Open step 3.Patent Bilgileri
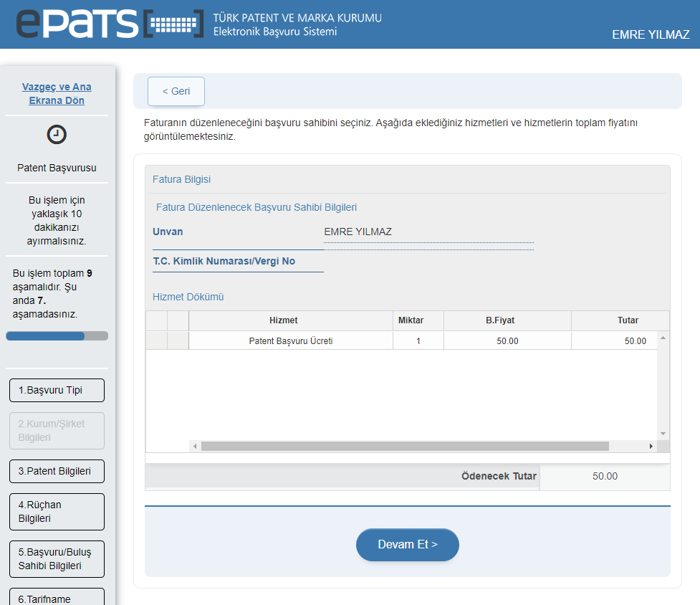Viewport: 700px width, 605px height. 57,471
